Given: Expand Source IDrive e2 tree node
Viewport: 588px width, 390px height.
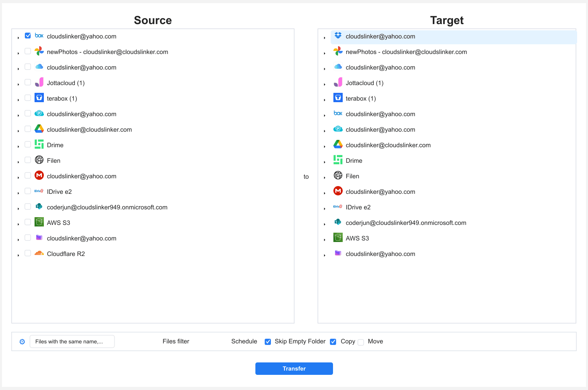Looking at the screenshot, I should pos(18,193).
